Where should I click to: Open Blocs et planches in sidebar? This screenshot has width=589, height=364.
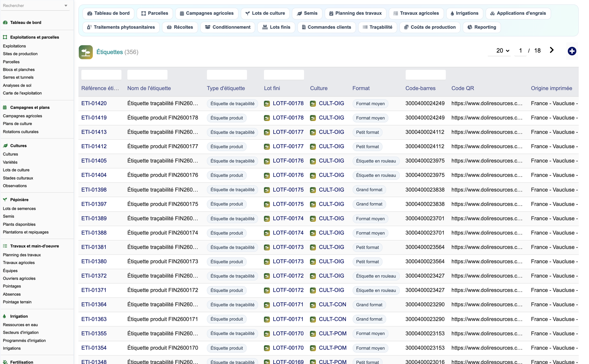click(19, 70)
